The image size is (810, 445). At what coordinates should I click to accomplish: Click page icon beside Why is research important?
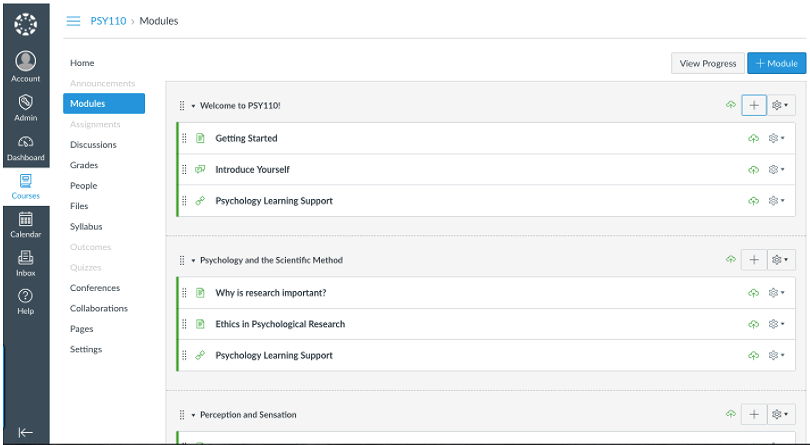click(200, 293)
